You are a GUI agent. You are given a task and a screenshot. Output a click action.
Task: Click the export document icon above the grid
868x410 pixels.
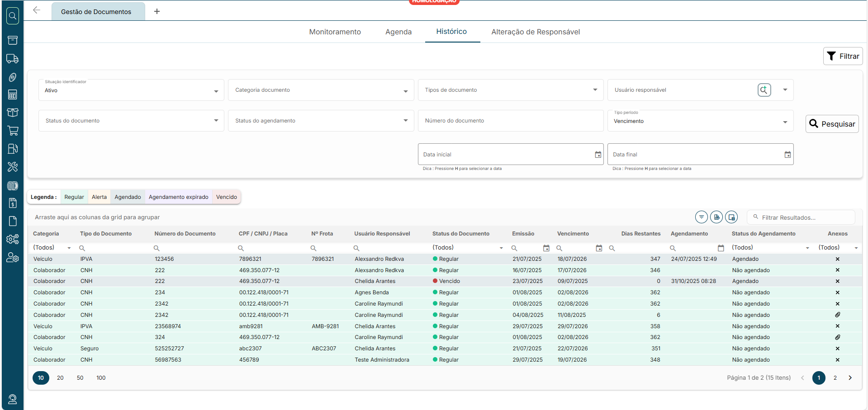coord(716,217)
